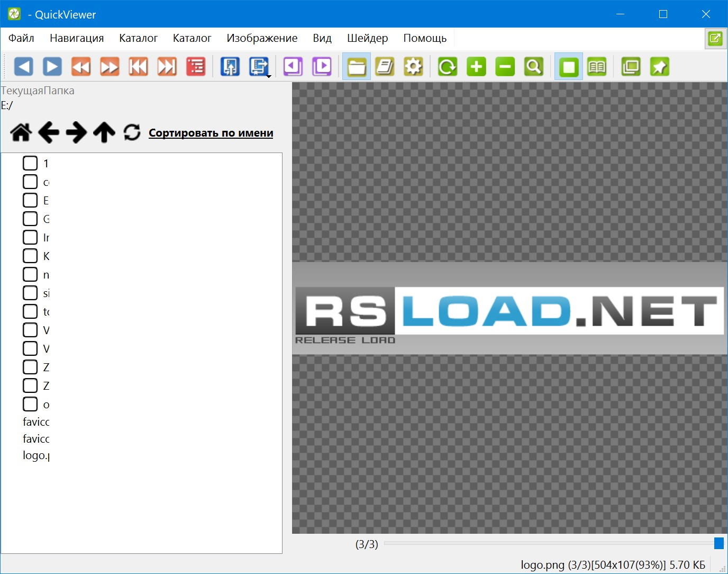728x574 pixels.
Task: Click the "(3/3)" page counter beside the slider
Action: [x=367, y=544]
